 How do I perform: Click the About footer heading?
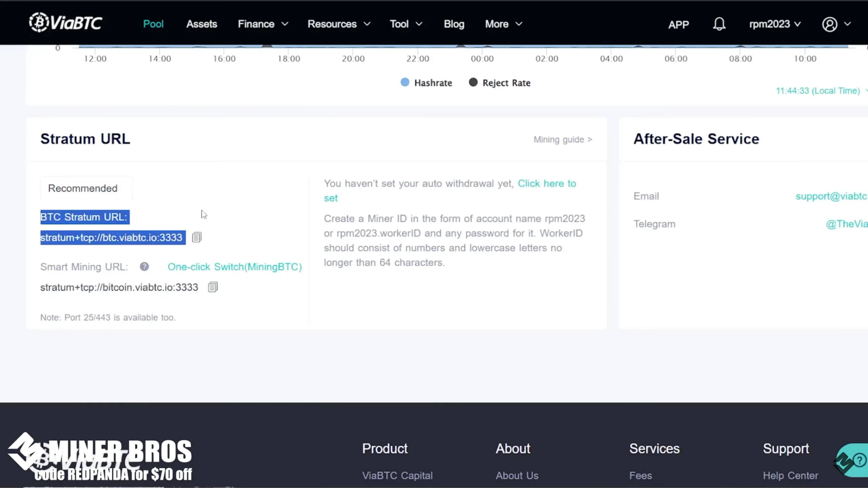point(513,448)
